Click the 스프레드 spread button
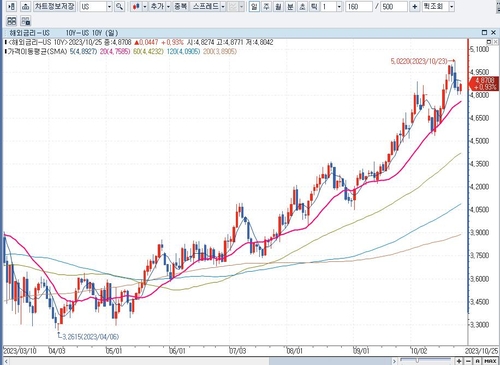This screenshot has width=500, height=365. (206, 6)
